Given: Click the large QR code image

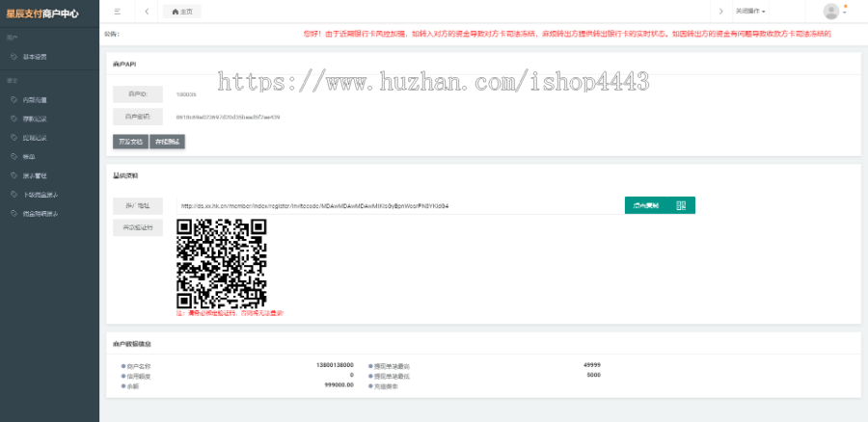Looking at the screenshot, I should coord(222,264).
